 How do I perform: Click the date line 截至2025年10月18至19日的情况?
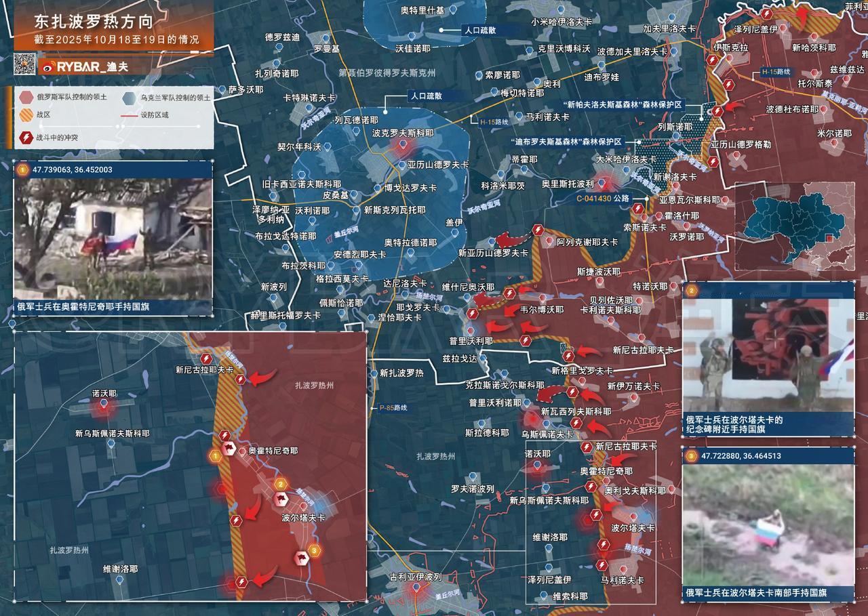(117, 40)
